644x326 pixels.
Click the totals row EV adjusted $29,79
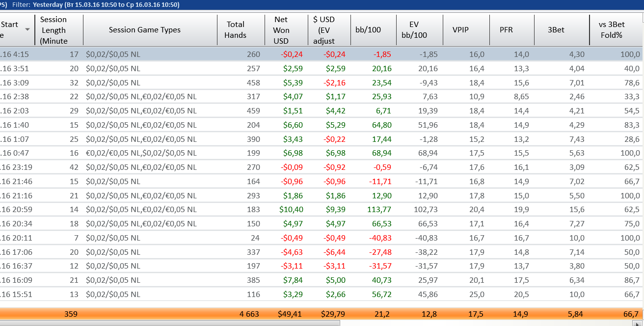click(333, 314)
